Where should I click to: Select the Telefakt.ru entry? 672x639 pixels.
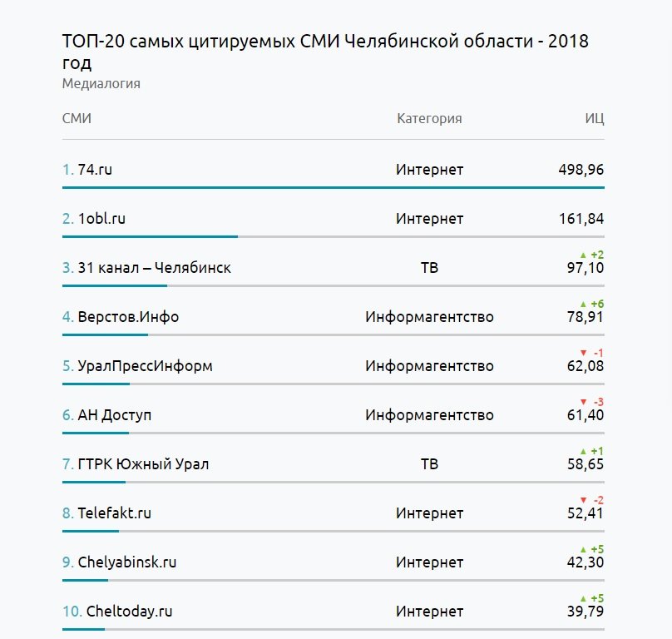[x=114, y=513]
